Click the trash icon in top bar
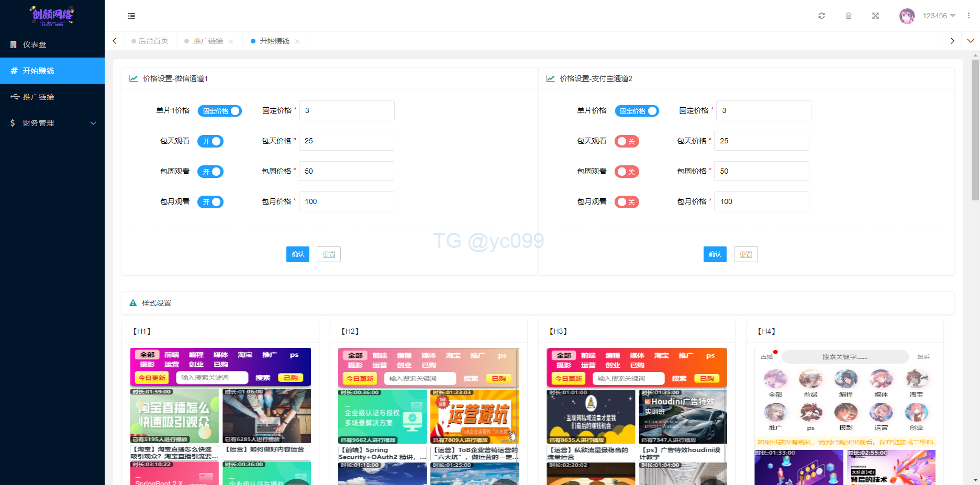980x485 pixels. [848, 16]
